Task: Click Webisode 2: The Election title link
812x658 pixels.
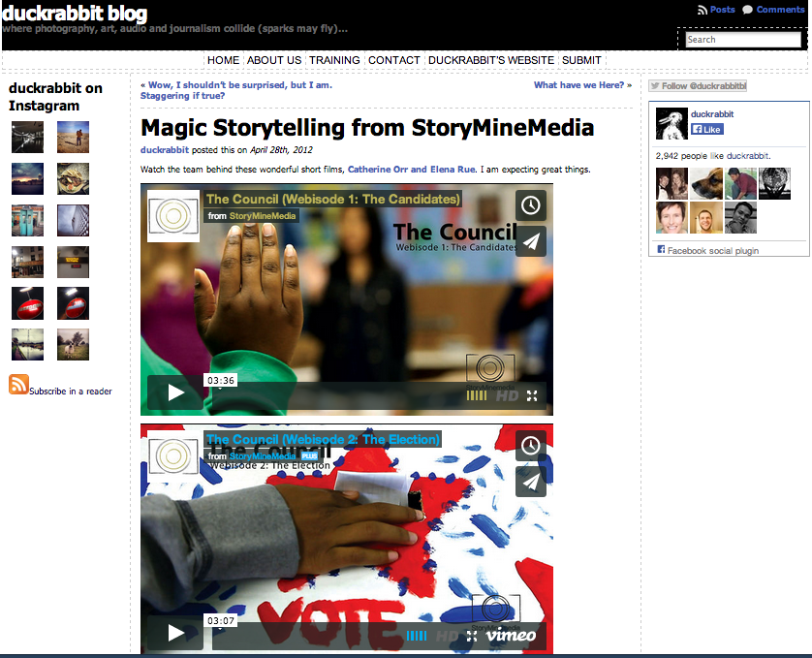Action: click(323, 439)
